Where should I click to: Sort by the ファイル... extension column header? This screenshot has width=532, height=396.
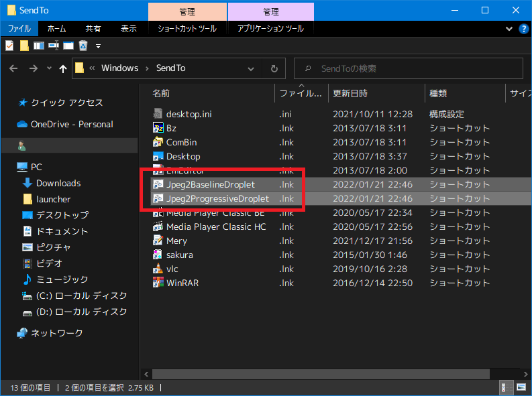tap(301, 94)
